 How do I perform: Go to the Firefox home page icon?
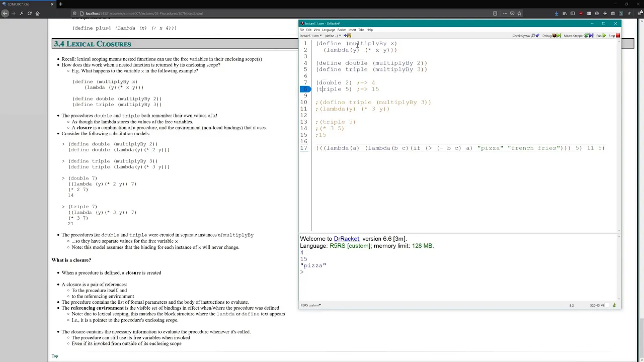[x=37, y=14]
